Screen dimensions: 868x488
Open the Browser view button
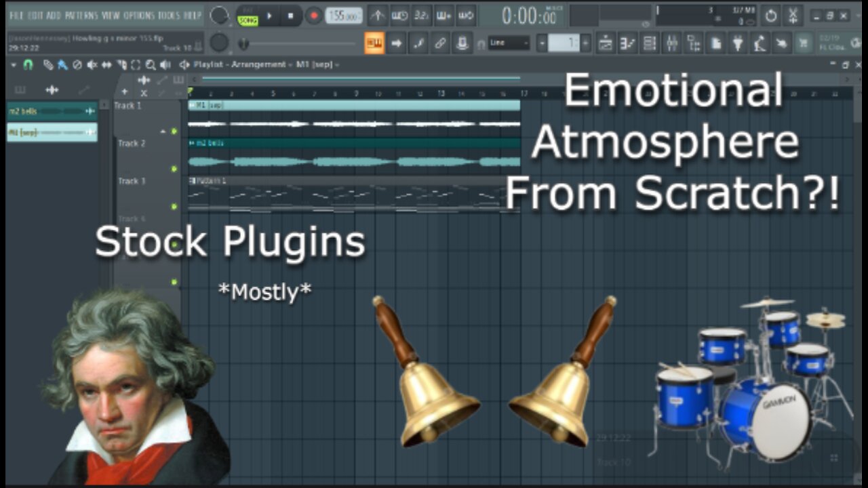pos(694,43)
